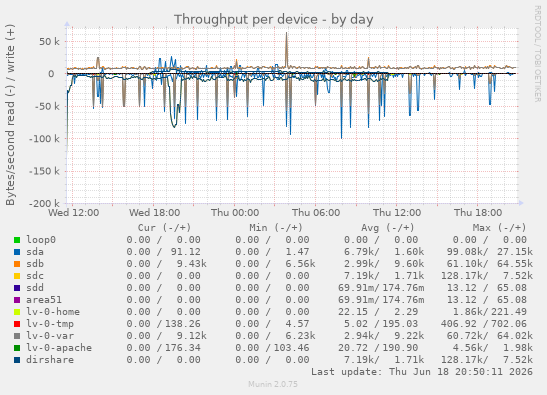This screenshot has width=547, height=395.
Task: Click the navy dirshare legend swatch
Action: (17, 360)
